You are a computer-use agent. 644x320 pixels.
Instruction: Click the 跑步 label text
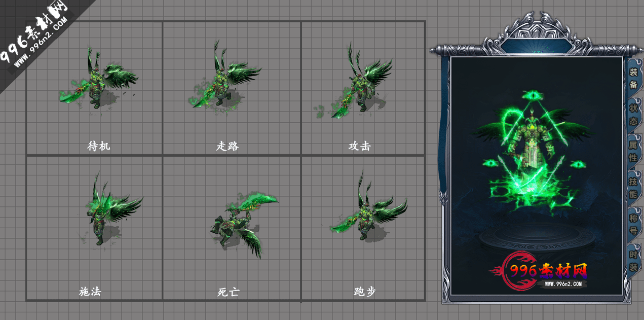pyautogui.click(x=365, y=292)
